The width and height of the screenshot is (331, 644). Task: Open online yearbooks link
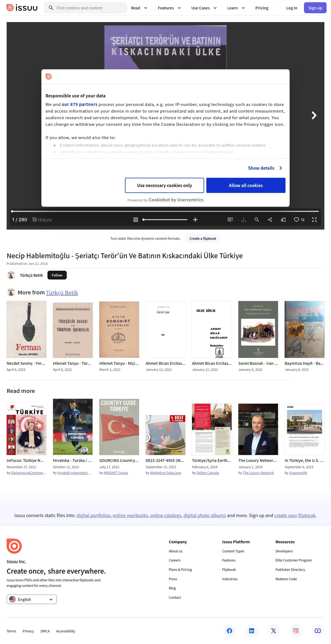(130, 515)
